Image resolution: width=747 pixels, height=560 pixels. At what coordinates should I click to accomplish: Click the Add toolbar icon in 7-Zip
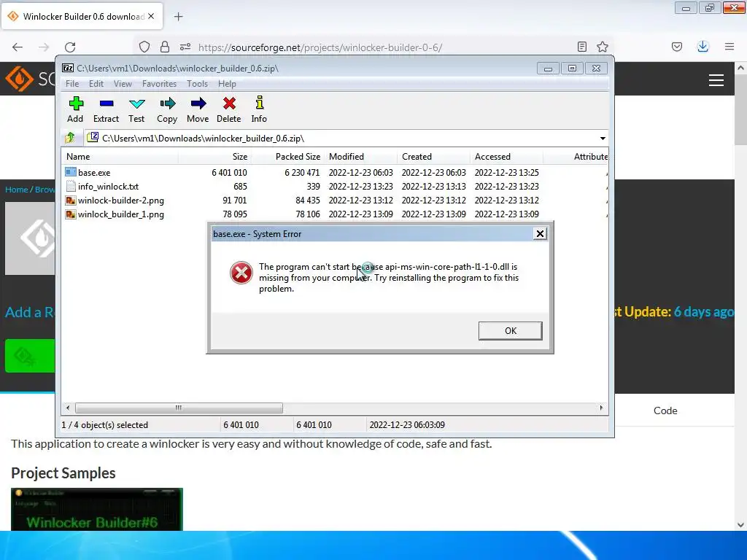click(76, 104)
